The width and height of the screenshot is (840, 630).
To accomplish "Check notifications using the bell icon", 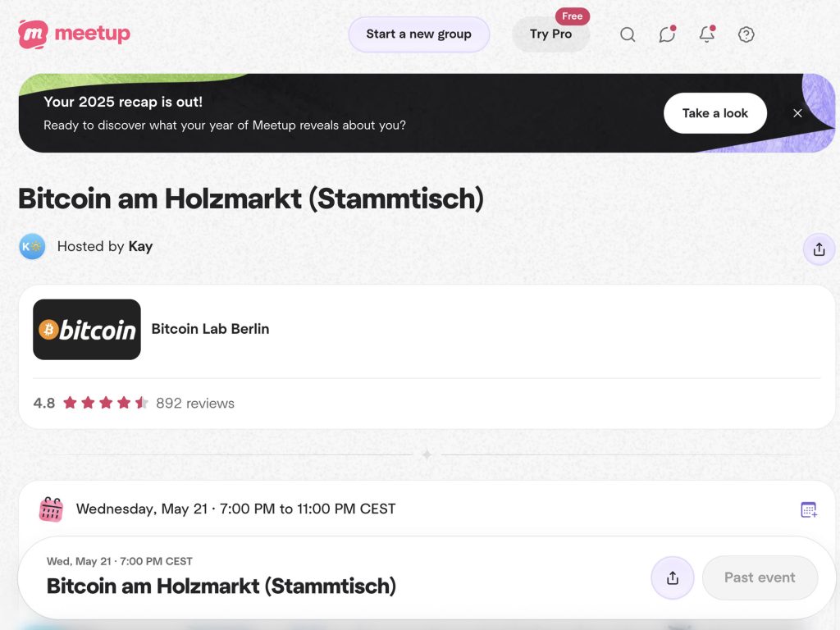I will tap(706, 34).
